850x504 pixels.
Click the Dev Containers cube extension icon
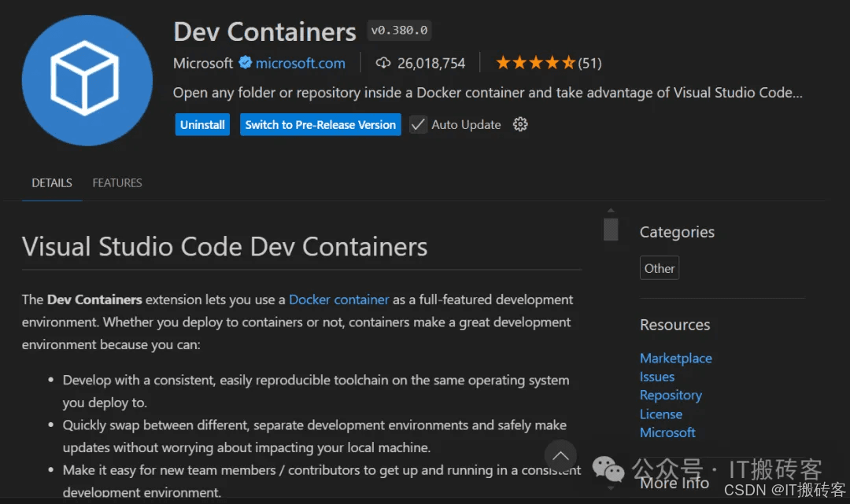click(x=87, y=80)
